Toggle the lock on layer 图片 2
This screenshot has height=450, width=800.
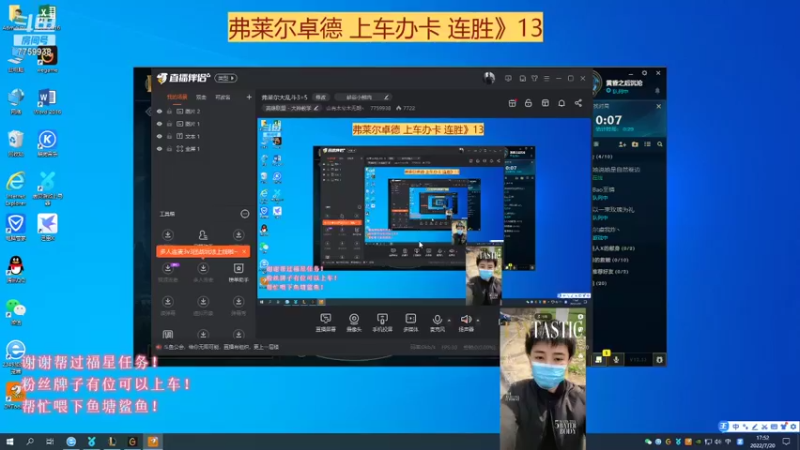click(169, 111)
